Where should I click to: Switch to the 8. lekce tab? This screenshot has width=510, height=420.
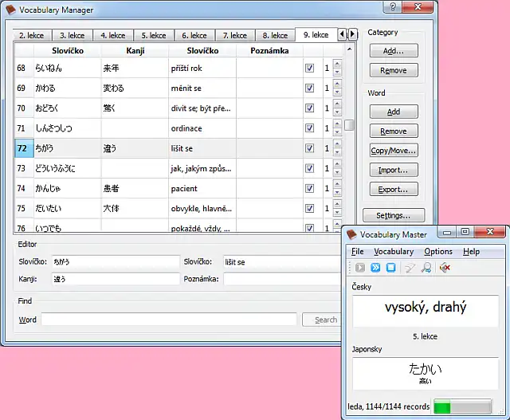[x=275, y=35]
